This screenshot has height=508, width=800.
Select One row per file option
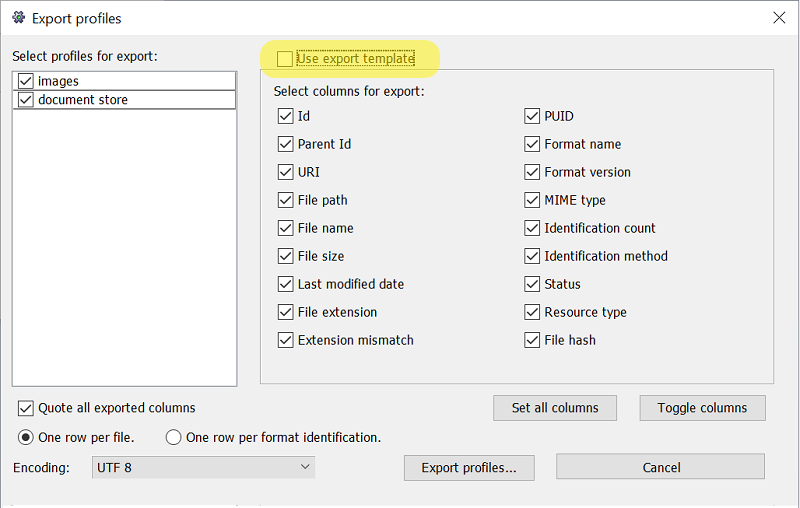tap(26, 438)
